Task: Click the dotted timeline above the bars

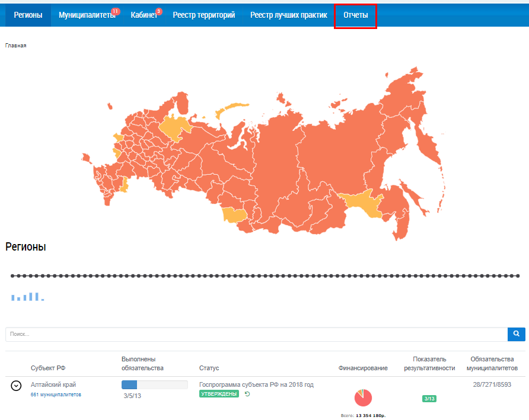Action: [x=264, y=276]
